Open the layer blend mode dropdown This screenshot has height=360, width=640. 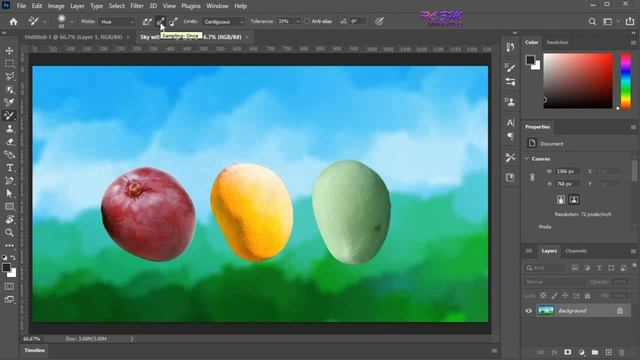[x=554, y=282]
